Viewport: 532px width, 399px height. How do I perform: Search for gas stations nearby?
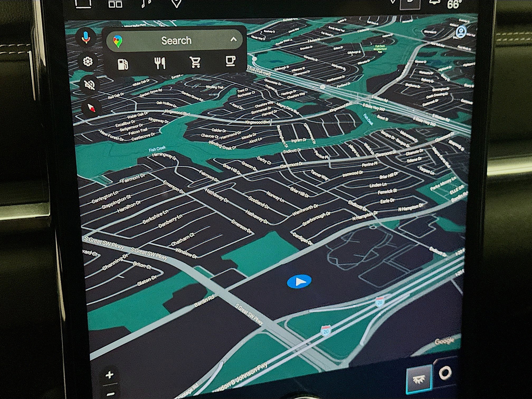coord(123,64)
